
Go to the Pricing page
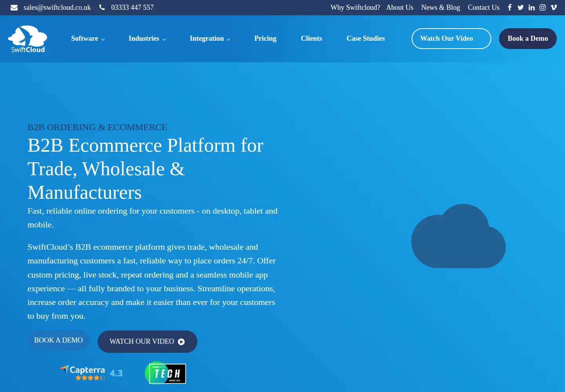265,38
